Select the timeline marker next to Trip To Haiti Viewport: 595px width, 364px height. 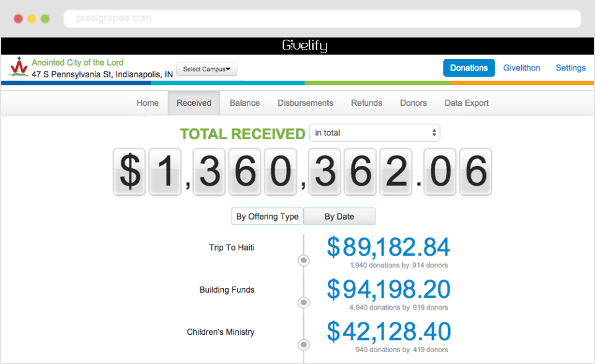(x=303, y=261)
